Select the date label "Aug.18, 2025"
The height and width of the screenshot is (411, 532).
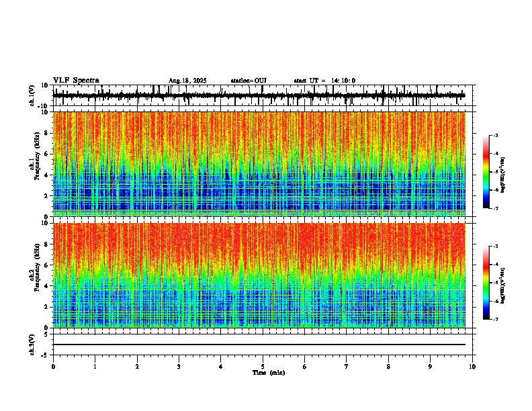click(187, 81)
